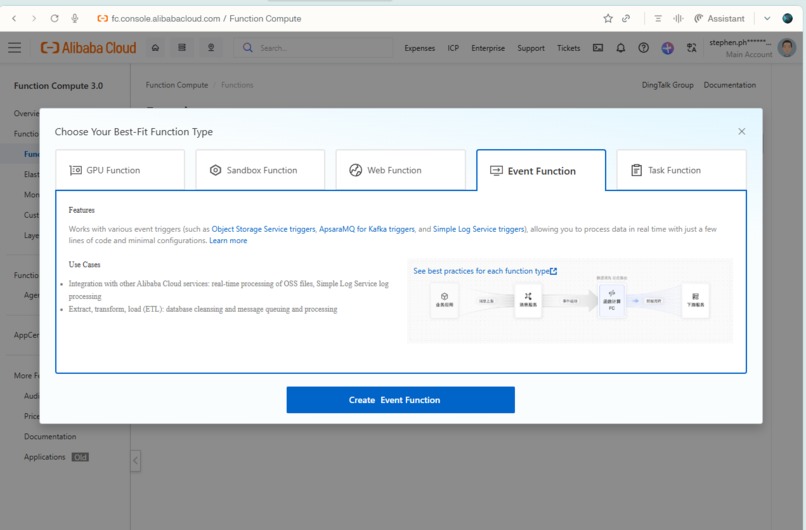Click the Alibaba Cloud logo
This screenshot has height=530, width=806.
point(88,48)
